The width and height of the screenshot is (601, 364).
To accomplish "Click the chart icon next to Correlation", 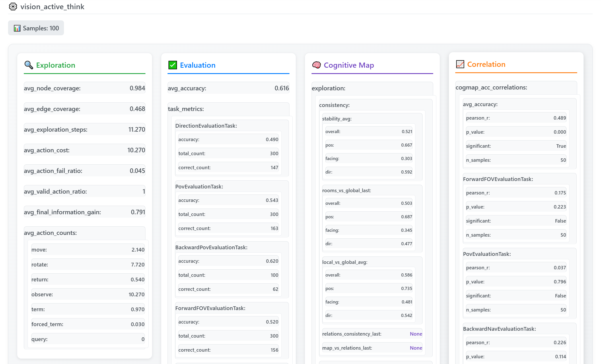I will click(x=460, y=64).
